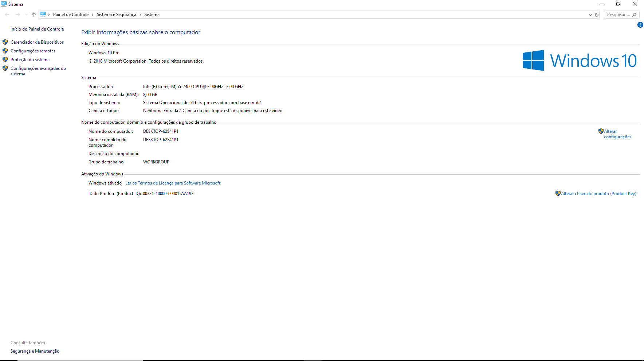Click Windows 10 Pro edition text
644x361 pixels.
click(104, 53)
